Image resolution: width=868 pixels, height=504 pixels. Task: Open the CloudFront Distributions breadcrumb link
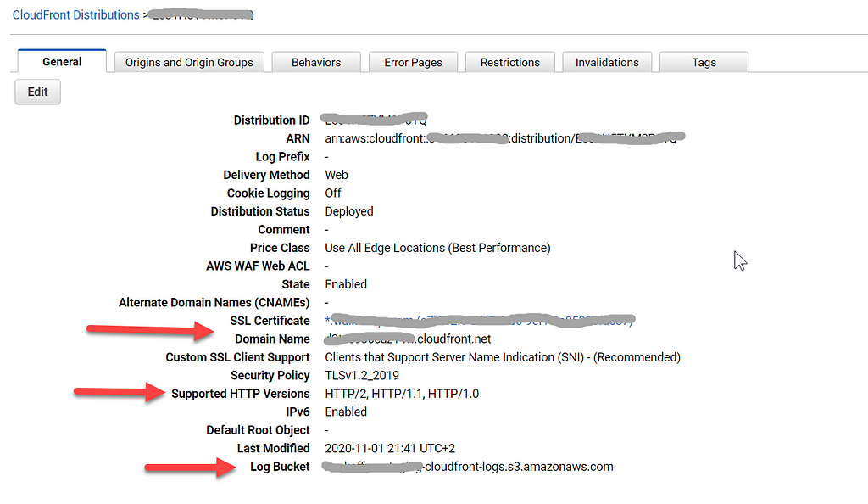pos(75,15)
